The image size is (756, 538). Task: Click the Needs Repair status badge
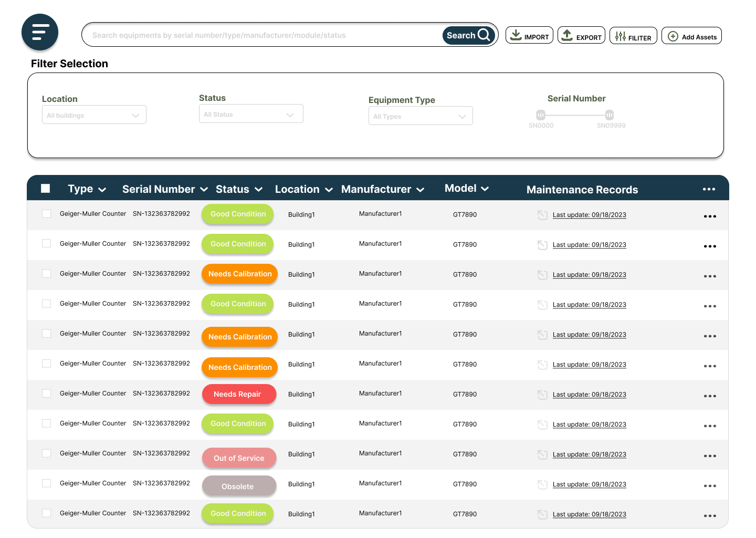point(239,394)
